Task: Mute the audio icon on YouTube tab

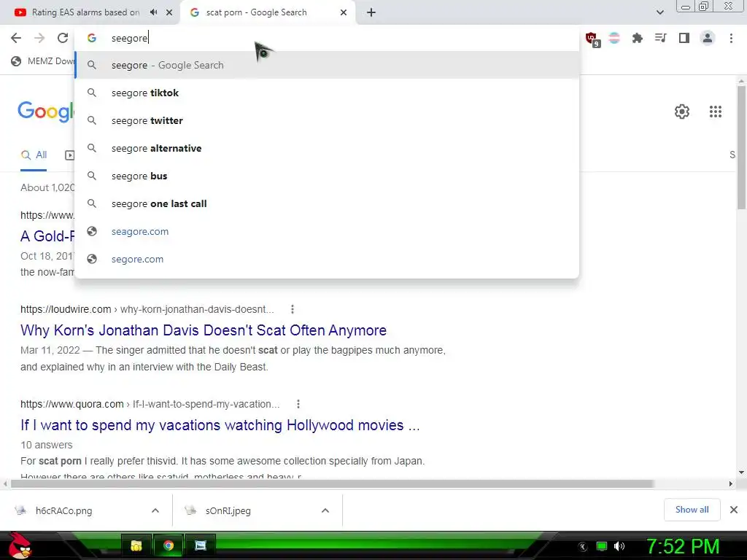Action: click(153, 12)
